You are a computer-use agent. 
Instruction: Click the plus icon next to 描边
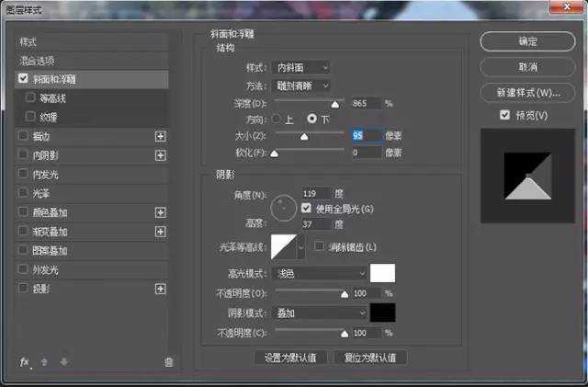click(161, 136)
